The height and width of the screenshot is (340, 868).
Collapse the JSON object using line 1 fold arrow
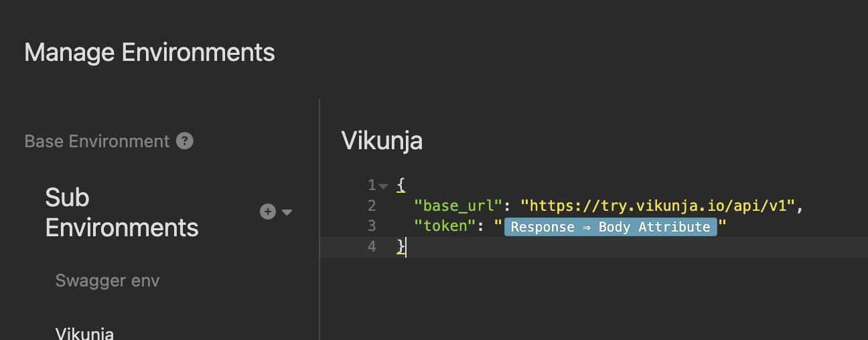point(383,185)
